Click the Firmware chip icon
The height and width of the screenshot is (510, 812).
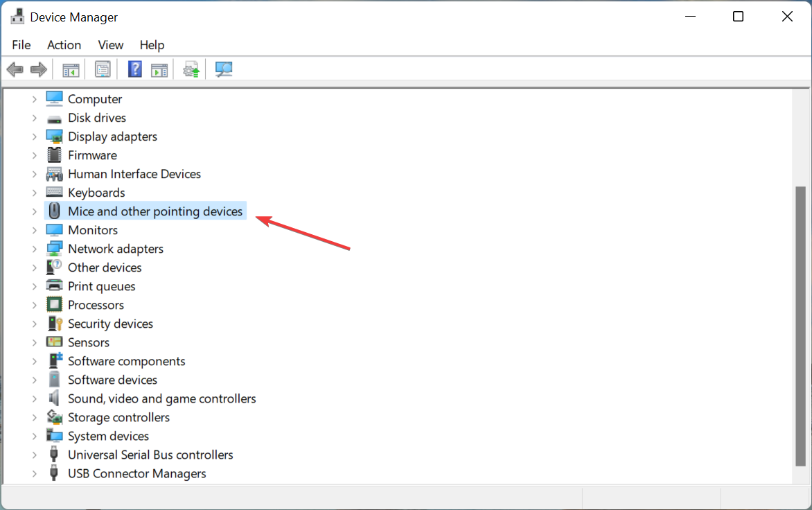click(54, 155)
